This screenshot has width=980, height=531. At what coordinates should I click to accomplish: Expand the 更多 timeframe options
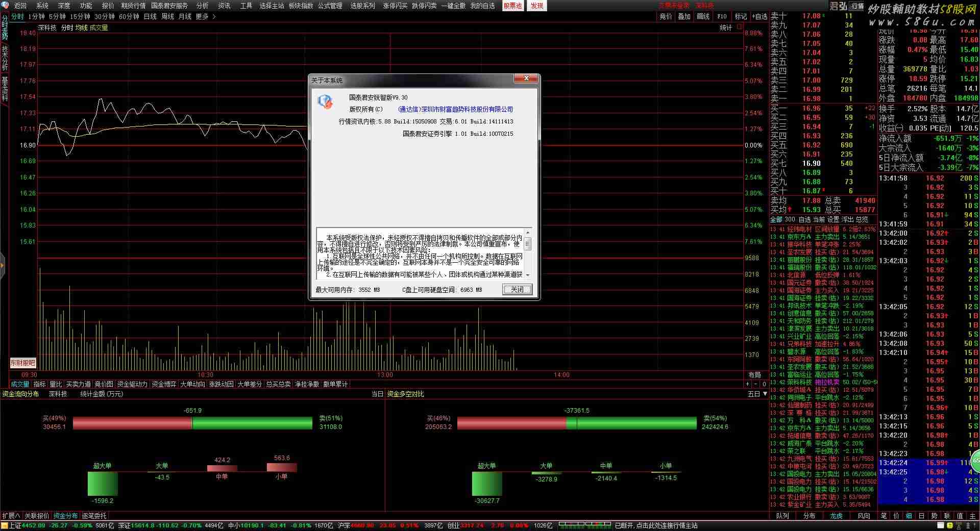point(202,17)
